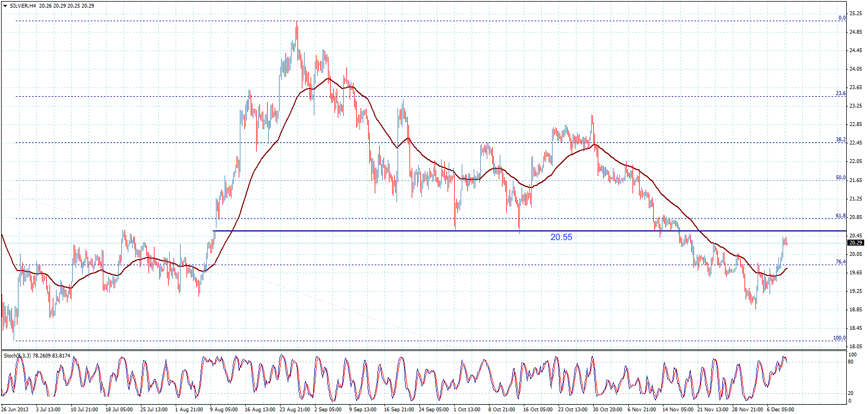
Task: Click price 24.85 on the price axis
Action: coord(855,32)
